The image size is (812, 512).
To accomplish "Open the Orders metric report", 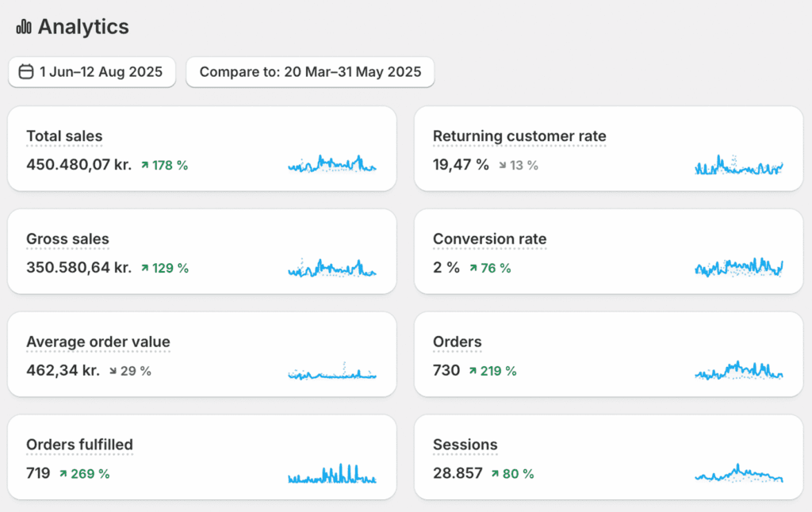I will pos(457,342).
